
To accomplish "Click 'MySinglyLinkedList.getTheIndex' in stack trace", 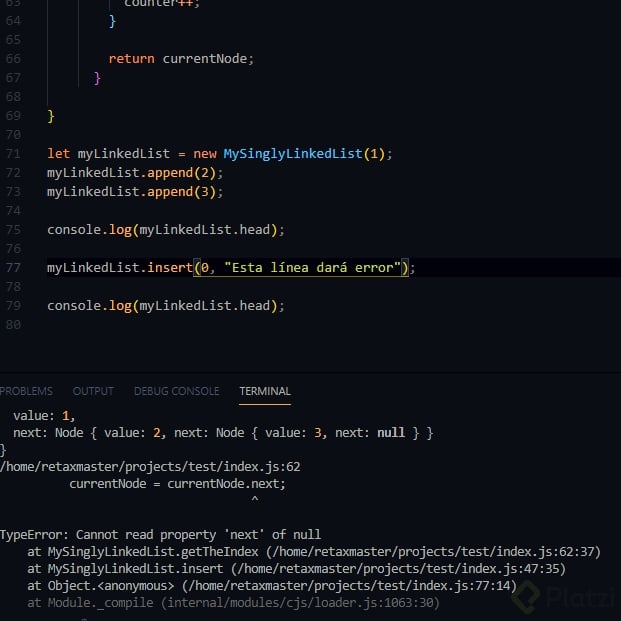I will (x=153, y=552).
